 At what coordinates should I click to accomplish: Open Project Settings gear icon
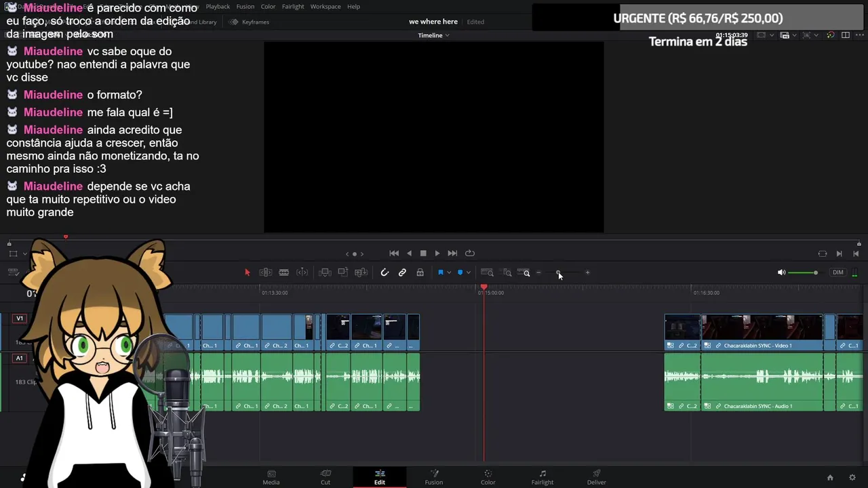coord(852,478)
